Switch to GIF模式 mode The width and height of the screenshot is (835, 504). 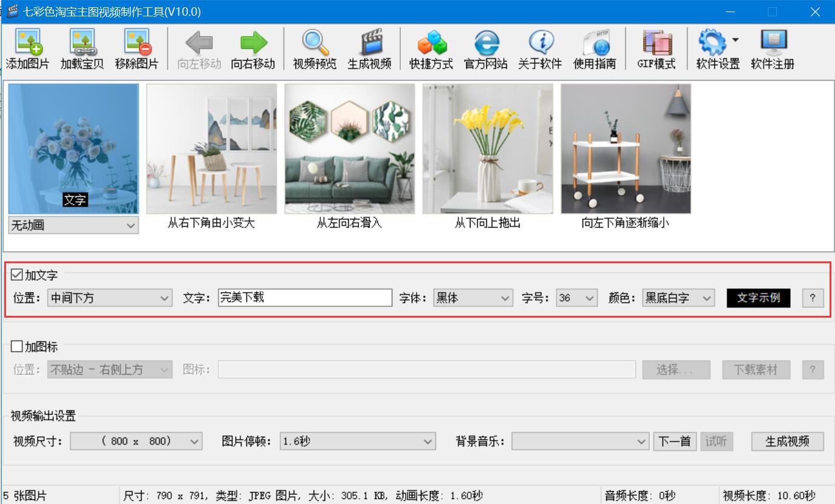click(x=656, y=49)
